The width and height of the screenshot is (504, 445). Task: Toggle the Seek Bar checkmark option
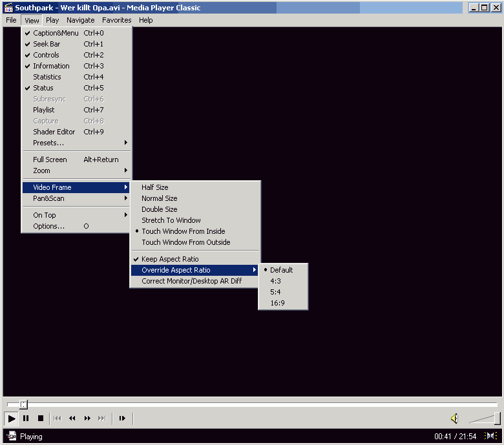tap(47, 44)
